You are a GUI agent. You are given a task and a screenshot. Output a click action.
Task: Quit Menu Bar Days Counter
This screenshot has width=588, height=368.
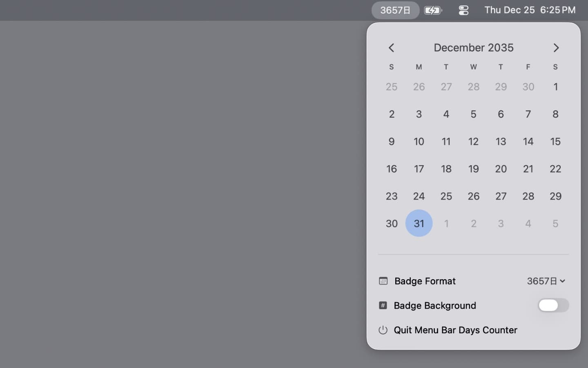pos(455,330)
